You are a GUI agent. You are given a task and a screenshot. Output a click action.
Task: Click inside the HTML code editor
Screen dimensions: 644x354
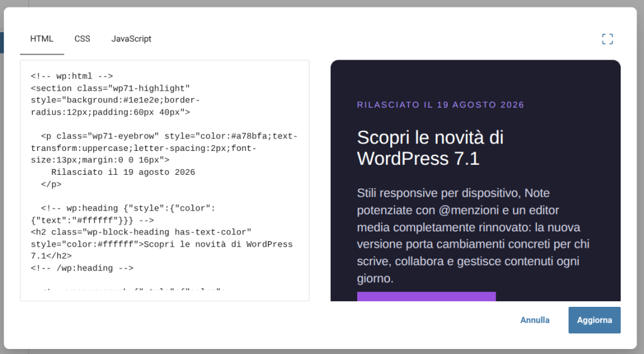click(x=165, y=180)
